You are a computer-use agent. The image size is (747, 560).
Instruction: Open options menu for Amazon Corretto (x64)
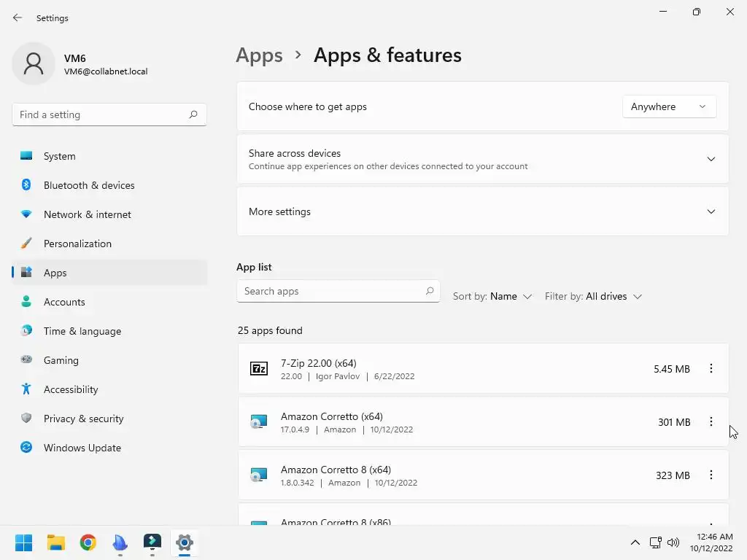click(x=711, y=422)
